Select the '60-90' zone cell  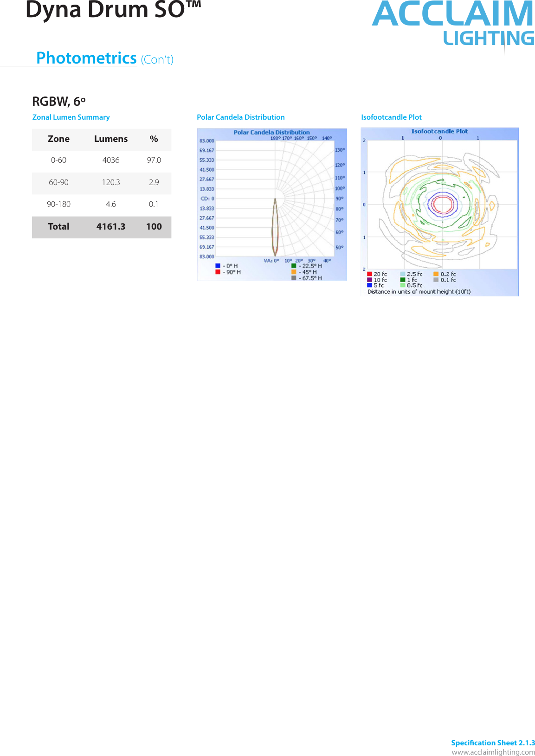[58, 183]
